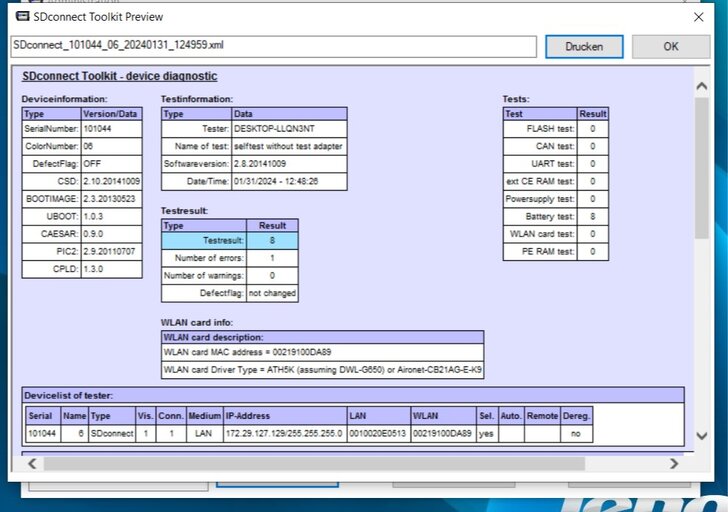Close the SDconnect Toolkit Preview window
The height and width of the screenshot is (512, 728).
[698, 17]
